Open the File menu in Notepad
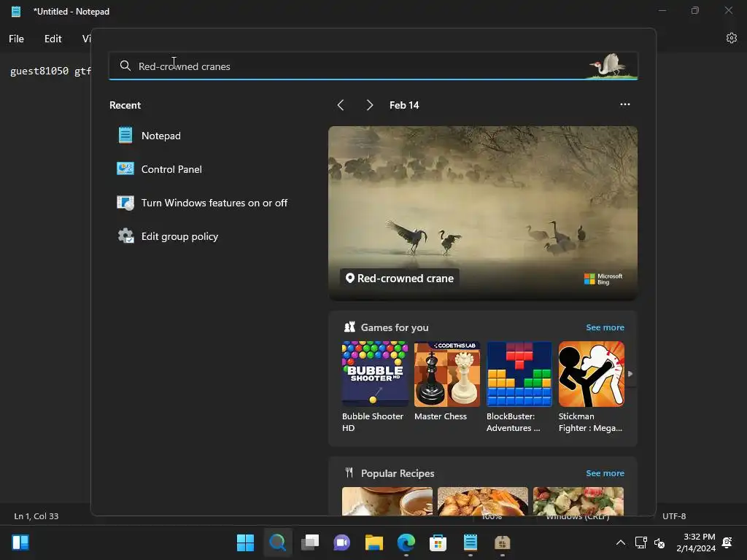Screen dimensions: 747x560 click(x=16, y=39)
